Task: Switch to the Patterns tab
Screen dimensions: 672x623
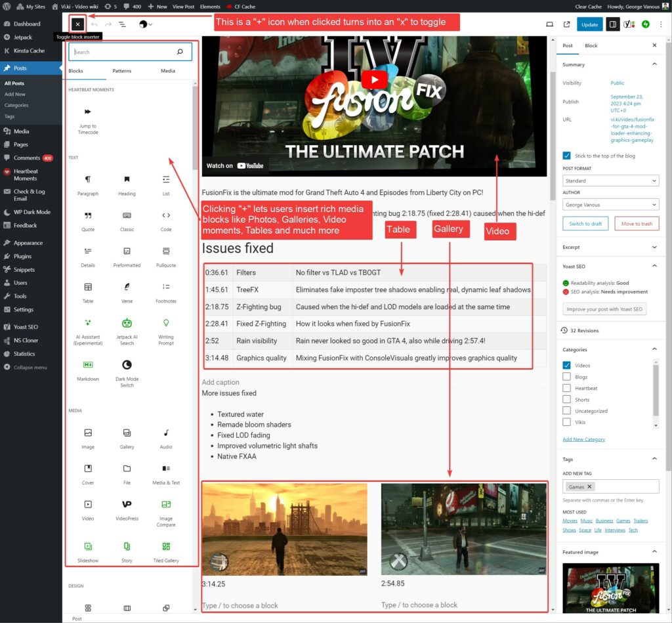Action: click(121, 71)
